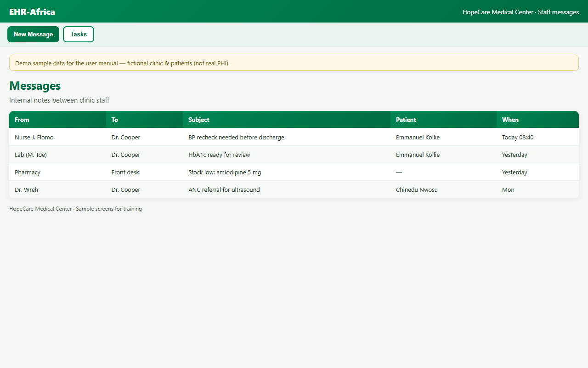Click the Mon timestamp
Screen dimensions: 588x368
(x=508, y=190)
